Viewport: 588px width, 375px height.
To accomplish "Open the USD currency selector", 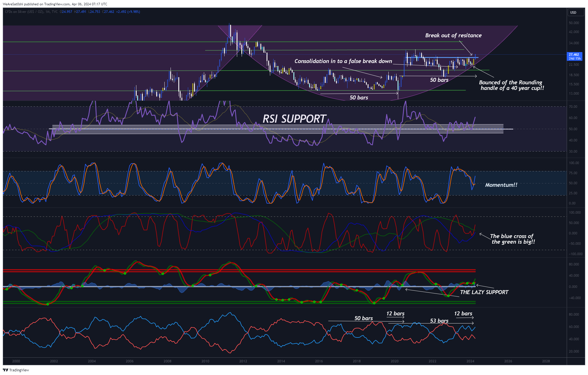I will [x=576, y=12].
